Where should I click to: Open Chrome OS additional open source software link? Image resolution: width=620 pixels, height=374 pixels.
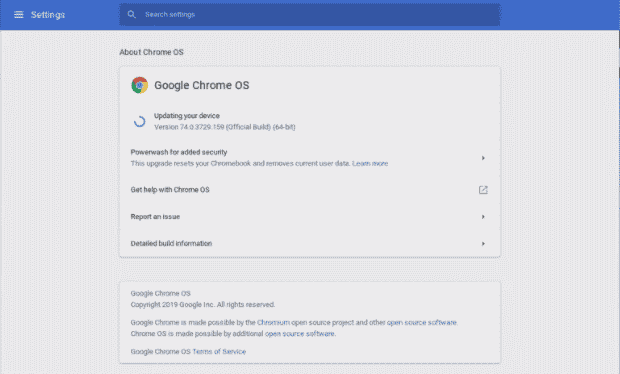click(300, 334)
